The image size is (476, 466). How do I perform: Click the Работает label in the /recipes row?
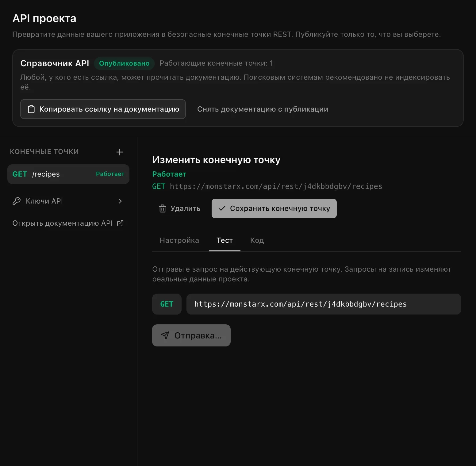[x=110, y=174]
